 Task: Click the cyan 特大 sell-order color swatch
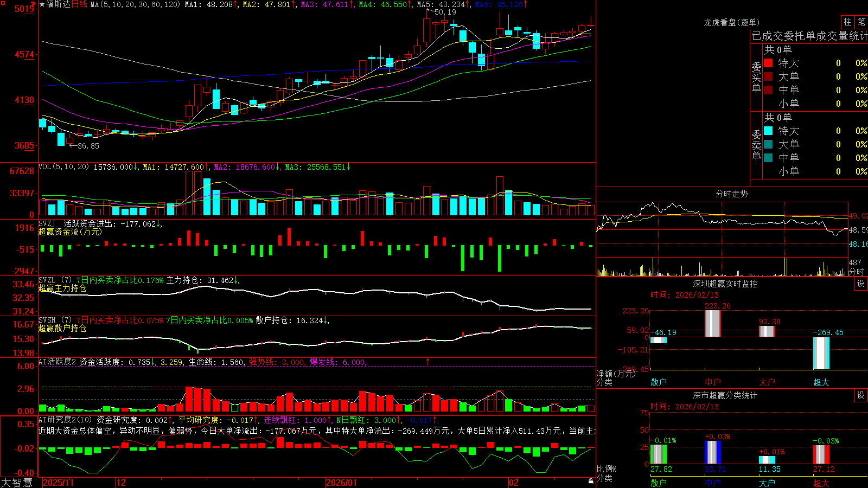[x=768, y=131]
